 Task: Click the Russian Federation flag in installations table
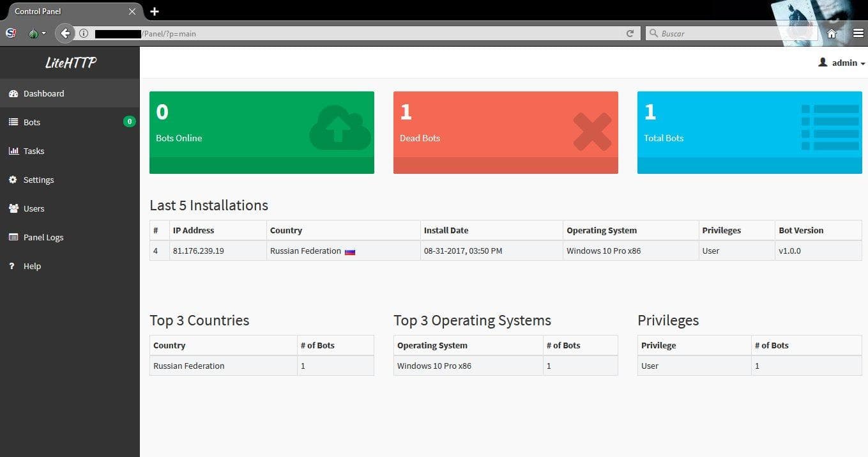click(349, 251)
